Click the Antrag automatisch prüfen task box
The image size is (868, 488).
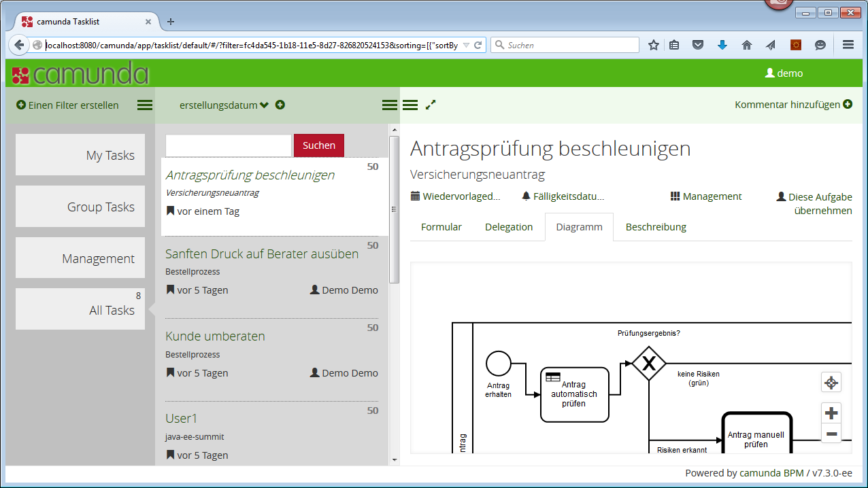pyautogui.click(x=574, y=394)
